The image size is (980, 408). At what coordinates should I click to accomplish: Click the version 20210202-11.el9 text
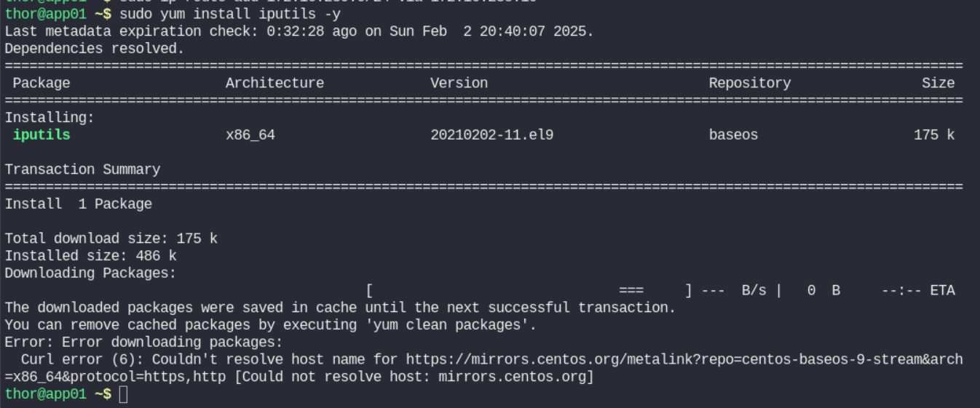click(x=491, y=135)
